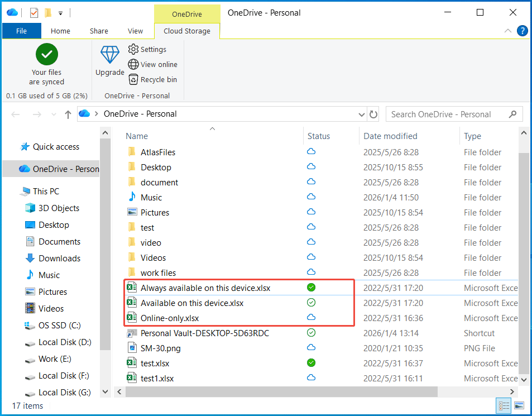The width and height of the screenshot is (532, 416).
Task: Click the cloud status icon of AtlasFiles
Action: (311, 152)
